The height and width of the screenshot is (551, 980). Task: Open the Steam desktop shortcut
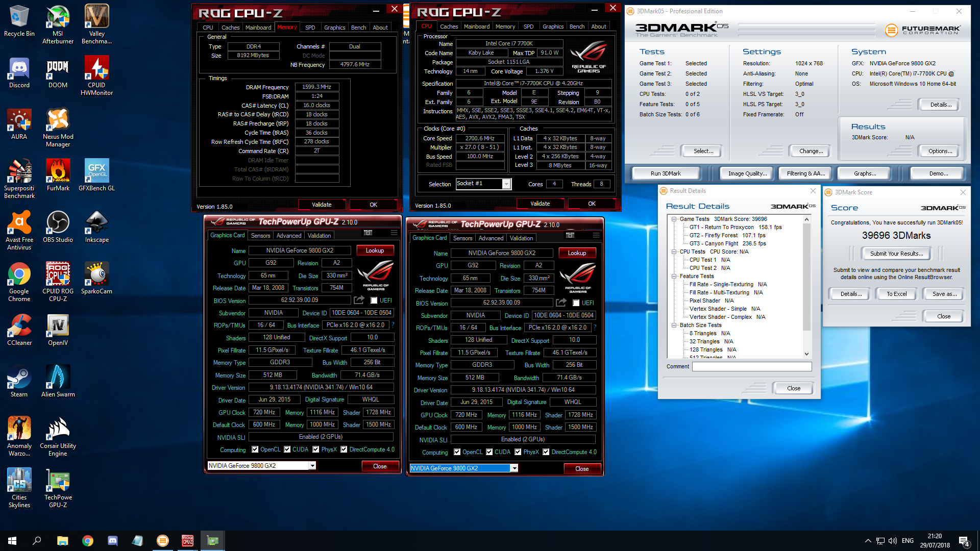[x=19, y=382]
